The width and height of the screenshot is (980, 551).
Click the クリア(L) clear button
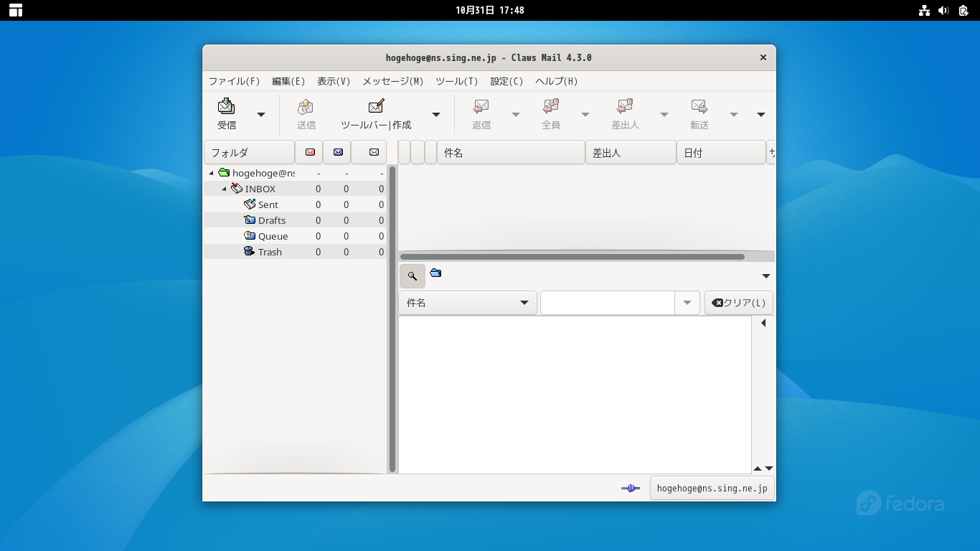[738, 303]
